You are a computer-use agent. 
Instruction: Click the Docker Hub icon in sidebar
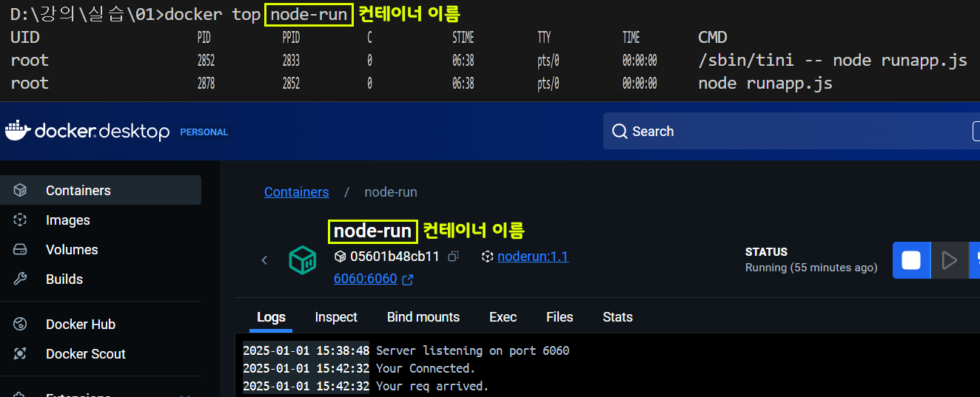[x=21, y=324]
